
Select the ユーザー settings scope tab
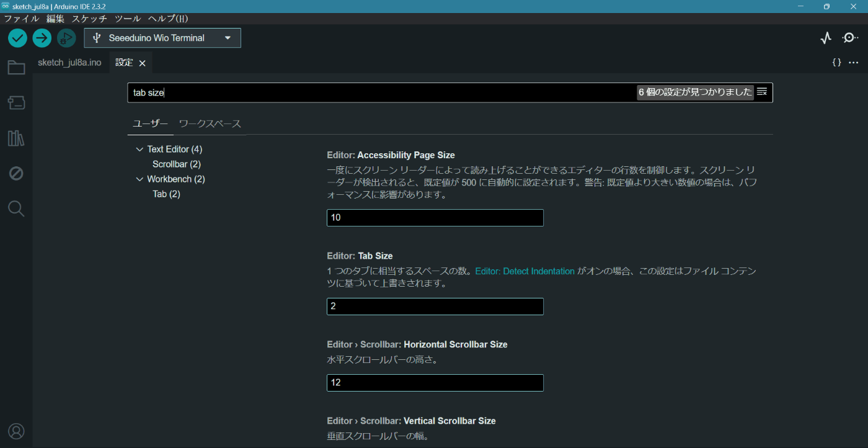click(150, 123)
